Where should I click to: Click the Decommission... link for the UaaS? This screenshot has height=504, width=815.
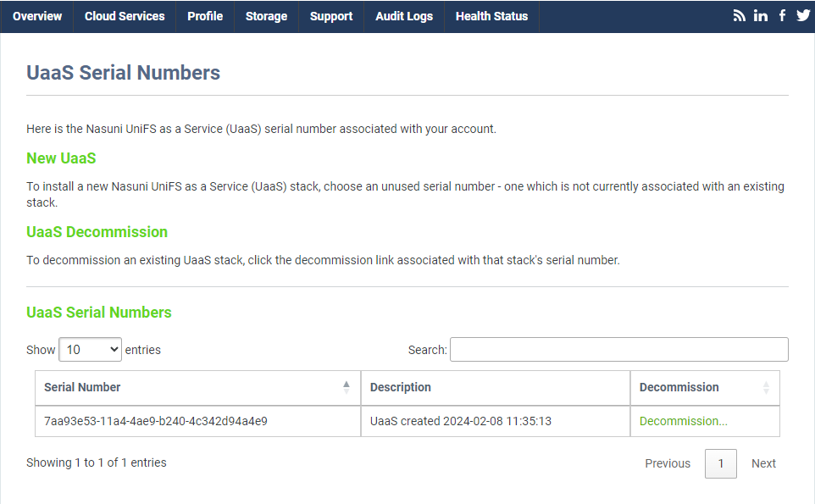[683, 421]
